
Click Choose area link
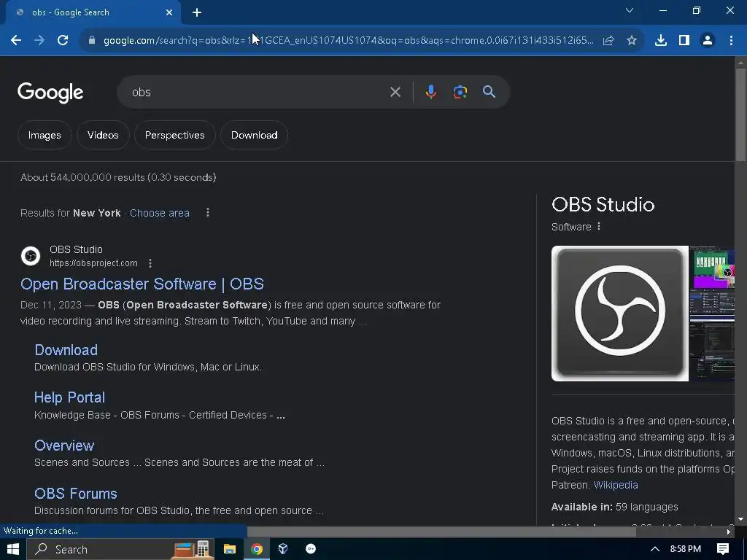click(x=160, y=213)
